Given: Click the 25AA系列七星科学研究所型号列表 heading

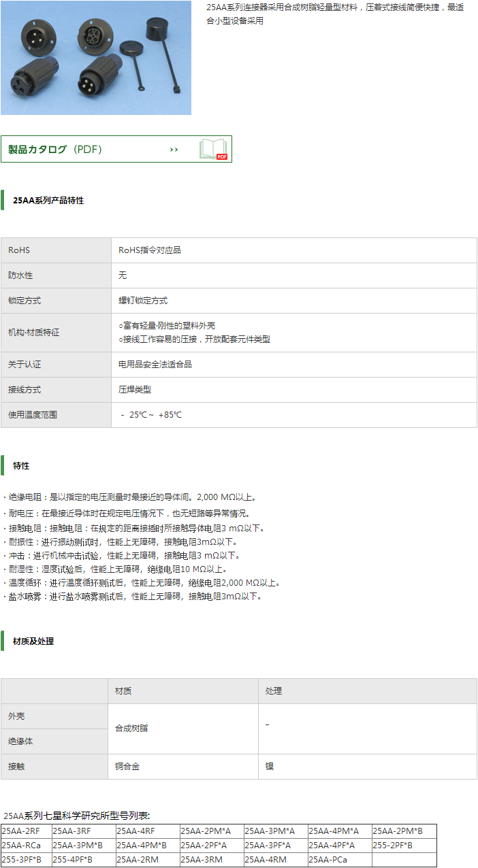Looking at the screenshot, I should [77, 815].
